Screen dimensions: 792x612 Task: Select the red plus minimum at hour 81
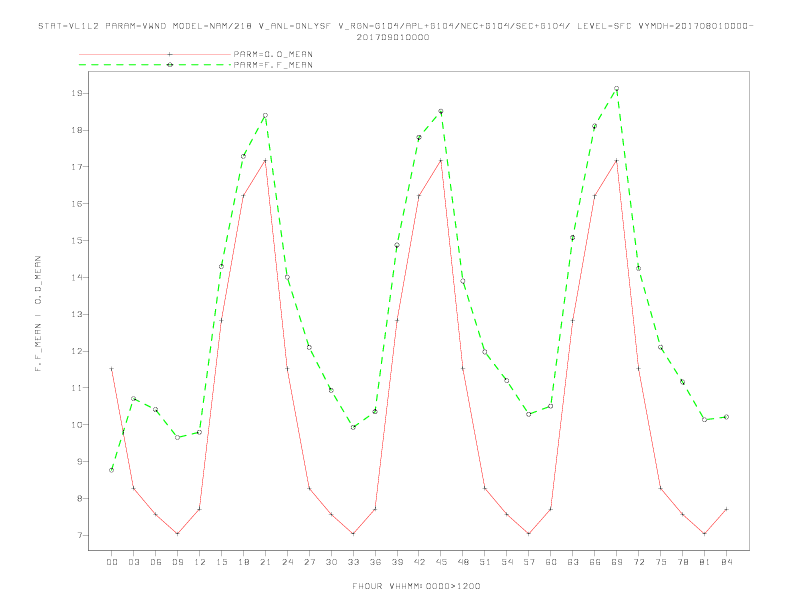pyautogui.click(x=705, y=534)
